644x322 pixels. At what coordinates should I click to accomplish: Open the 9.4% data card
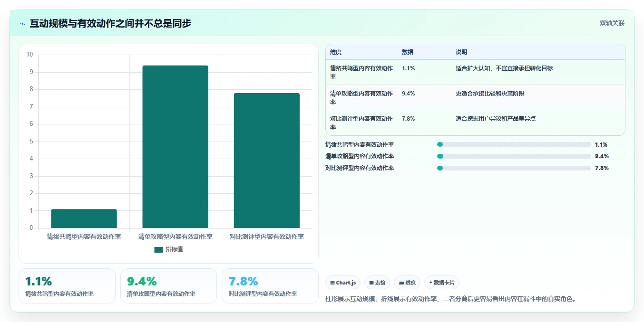[168, 286]
